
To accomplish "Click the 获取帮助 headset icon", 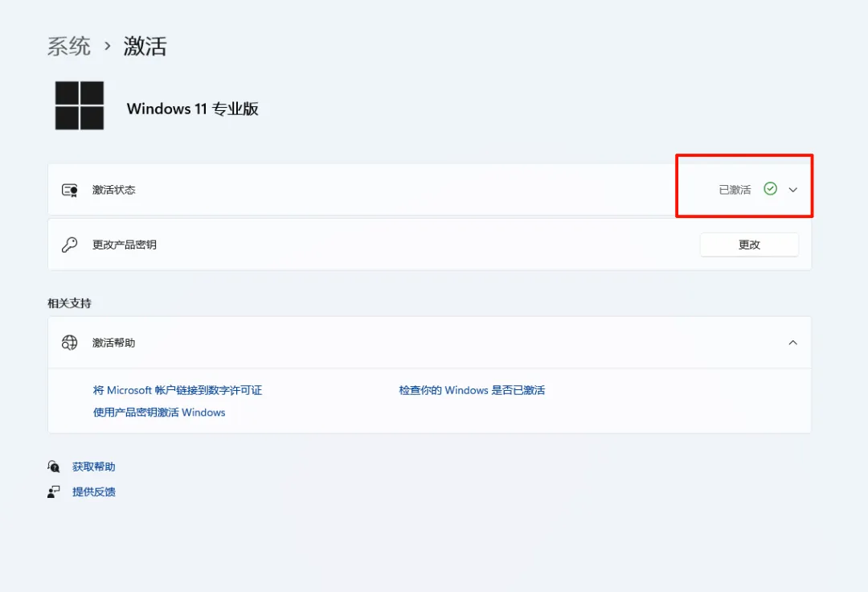I will (x=54, y=467).
